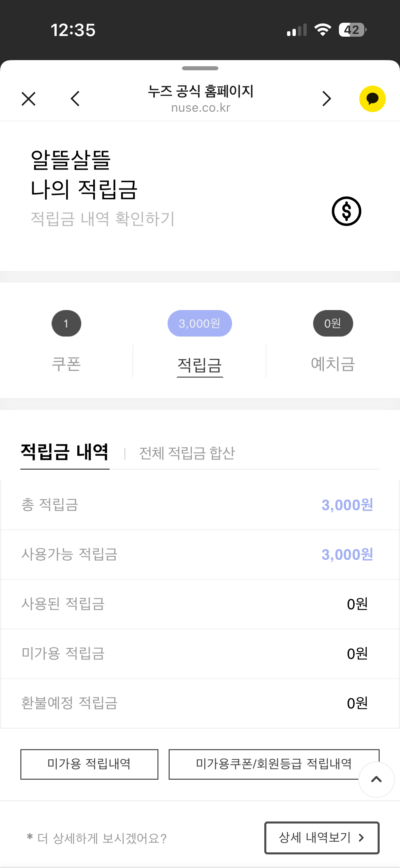
Task: Open 미가용쿠폰/회원등급 적립내역
Action: tap(274, 764)
